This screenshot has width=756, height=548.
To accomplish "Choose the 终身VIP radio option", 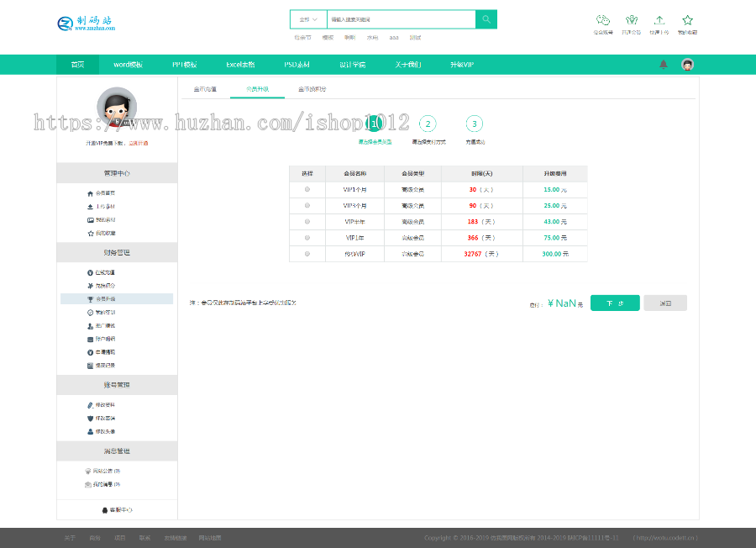I will click(x=307, y=253).
